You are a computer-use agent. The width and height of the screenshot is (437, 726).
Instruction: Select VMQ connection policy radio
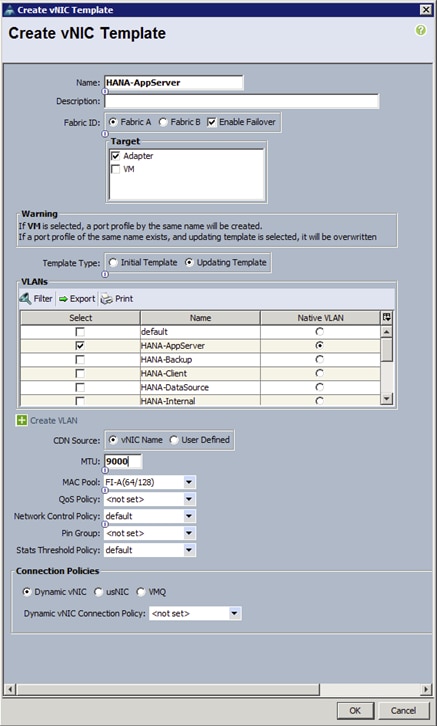(x=141, y=592)
